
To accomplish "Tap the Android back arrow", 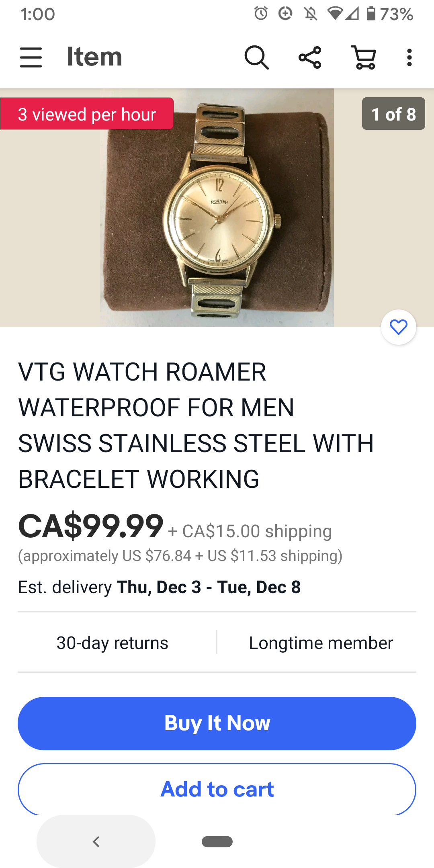I will tap(96, 841).
